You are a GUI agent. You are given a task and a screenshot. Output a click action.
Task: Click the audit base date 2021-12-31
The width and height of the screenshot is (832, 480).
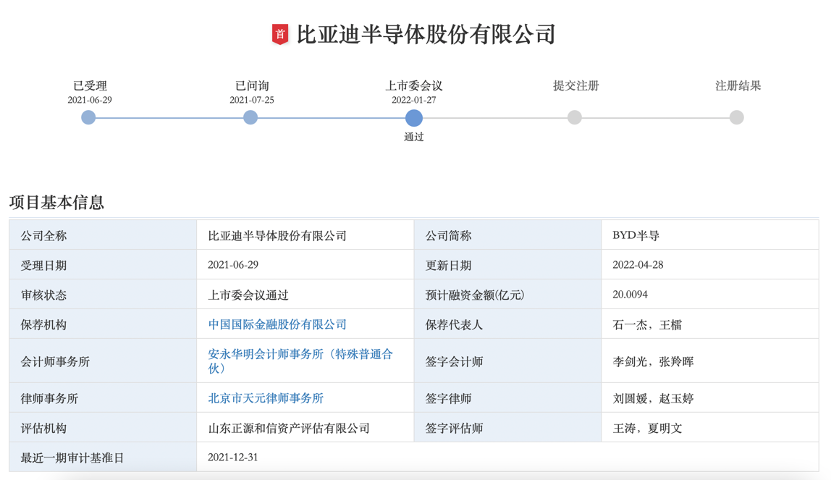[x=232, y=457]
